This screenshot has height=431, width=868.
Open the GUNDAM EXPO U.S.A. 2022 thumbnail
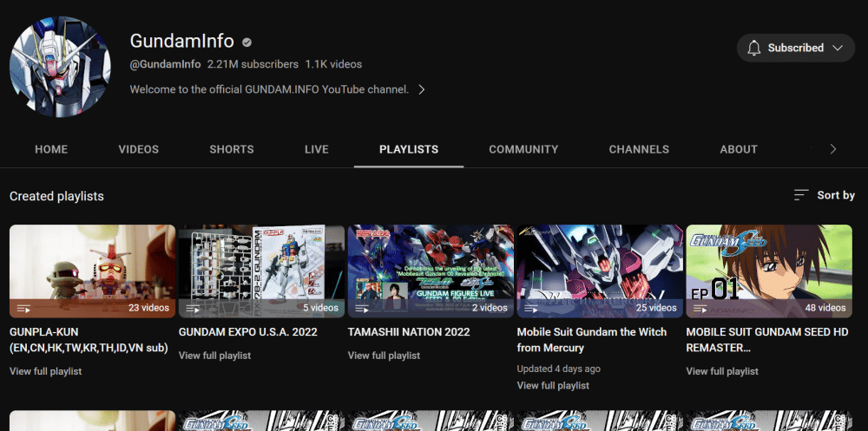pyautogui.click(x=261, y=271)
